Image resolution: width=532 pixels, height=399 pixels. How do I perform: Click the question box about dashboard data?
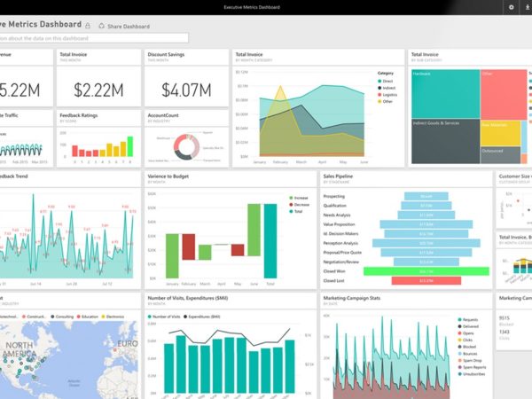pos(94,38)
